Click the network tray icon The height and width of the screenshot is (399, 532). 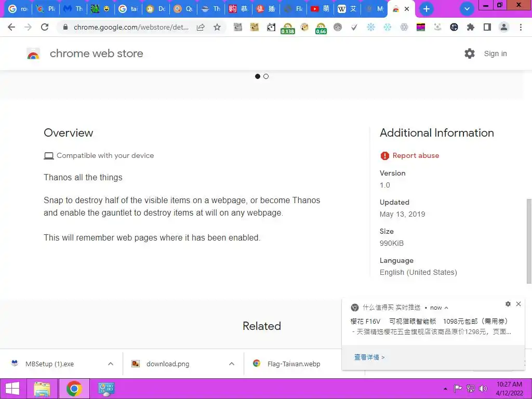[x=471, y=389]
